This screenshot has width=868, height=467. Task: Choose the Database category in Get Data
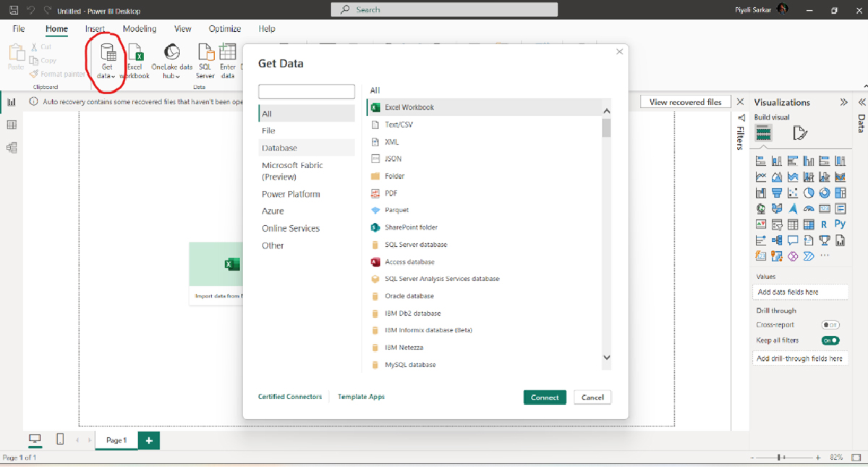point(307,148)
